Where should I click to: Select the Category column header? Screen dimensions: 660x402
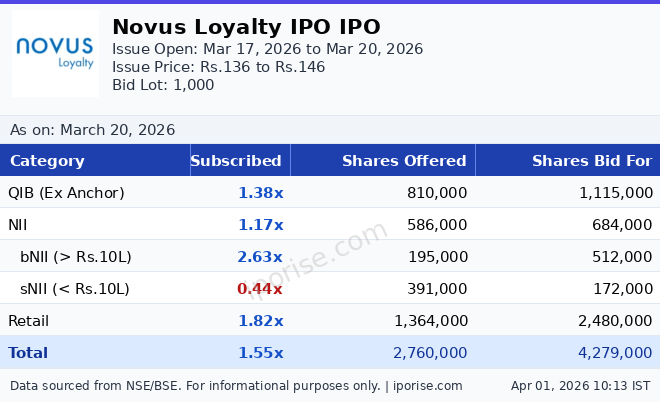[x=47, y=161]
